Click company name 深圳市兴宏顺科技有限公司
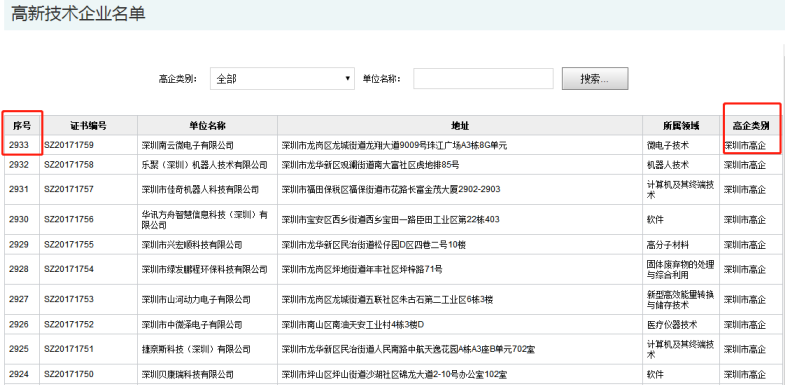The height and width of the screenshot is (385, 785). 192,244
